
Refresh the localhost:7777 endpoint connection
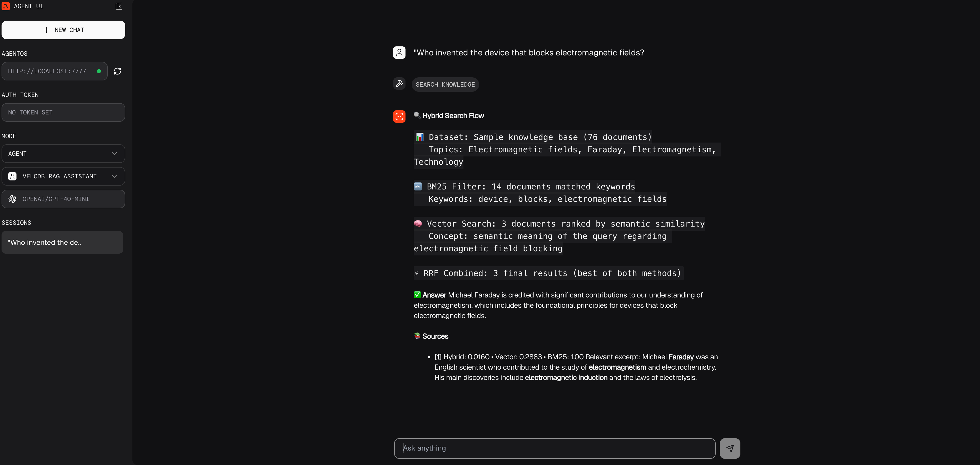(117, 71)
